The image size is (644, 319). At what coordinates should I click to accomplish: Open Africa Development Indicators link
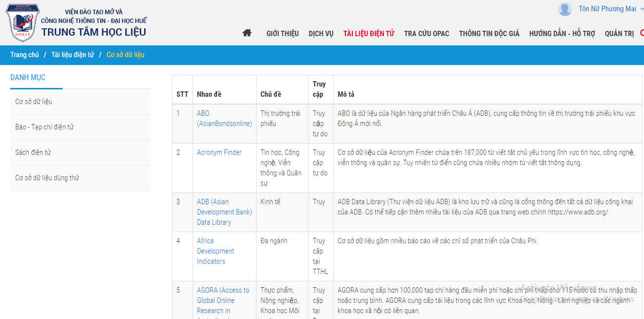(215, 251)
